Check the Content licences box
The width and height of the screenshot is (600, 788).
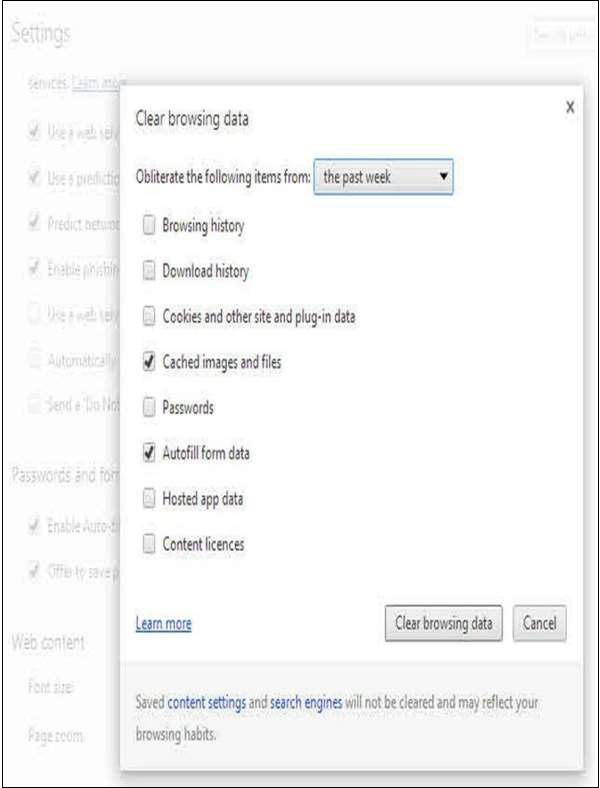click(x=149, y=544)
